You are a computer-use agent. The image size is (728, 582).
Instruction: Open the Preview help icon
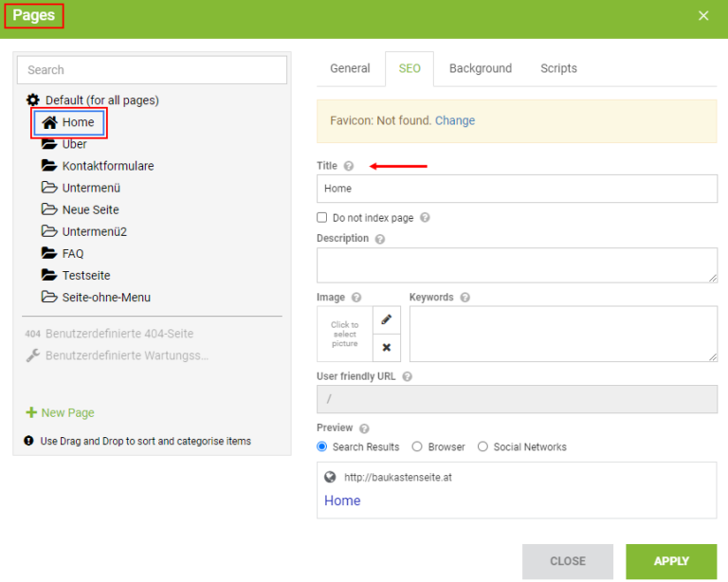pyautogui.click(x=364, y=428)
